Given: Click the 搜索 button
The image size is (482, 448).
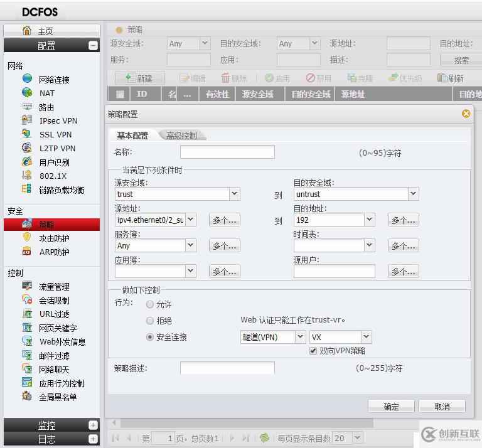Looking at the screenshot, I should [461, 60].
